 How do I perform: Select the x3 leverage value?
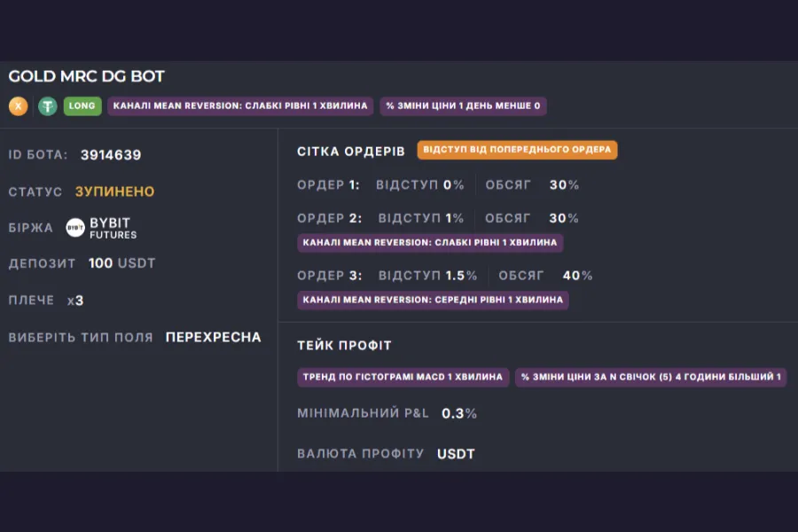[77, 300]
